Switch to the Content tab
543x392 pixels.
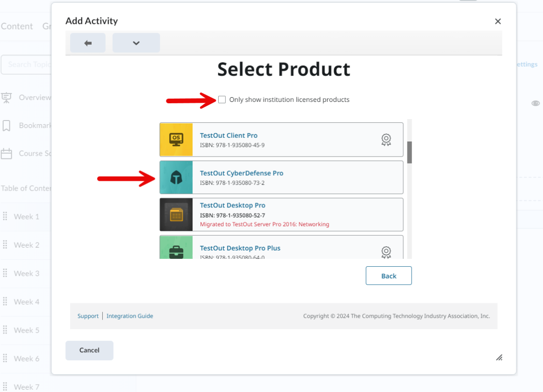point(17,26)
